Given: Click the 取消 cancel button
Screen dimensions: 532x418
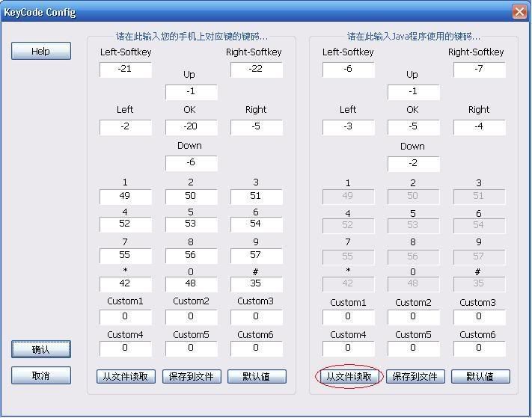Looking at the screenshot, I should tap(41, 375).
